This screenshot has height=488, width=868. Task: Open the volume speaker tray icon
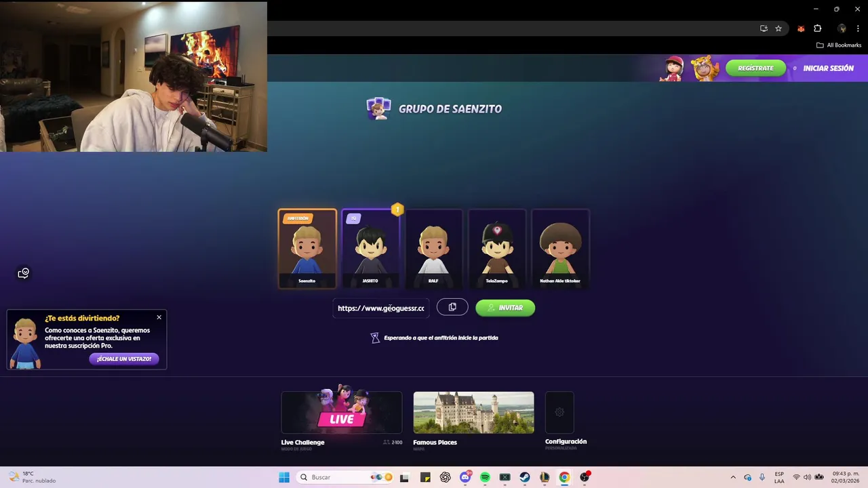coord(807,477)
